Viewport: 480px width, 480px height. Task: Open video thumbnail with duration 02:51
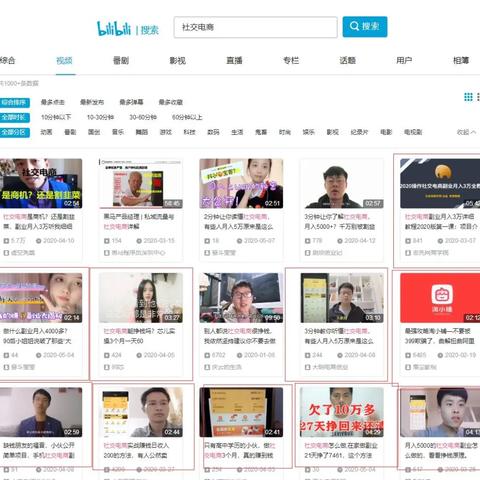coord(241,184)
